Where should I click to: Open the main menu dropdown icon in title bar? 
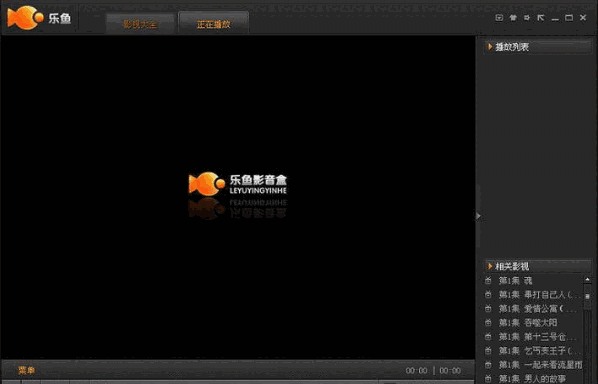tap(499, 18)
